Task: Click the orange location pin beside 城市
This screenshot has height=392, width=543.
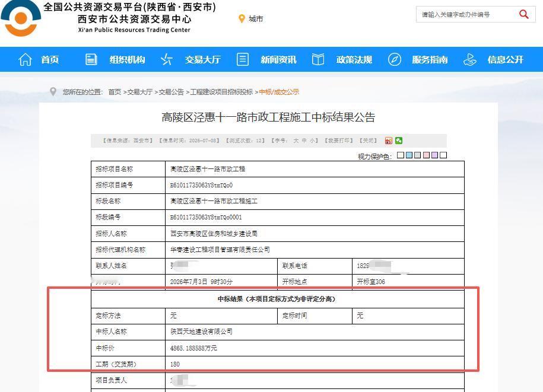Action: click(x=242, y=19)
